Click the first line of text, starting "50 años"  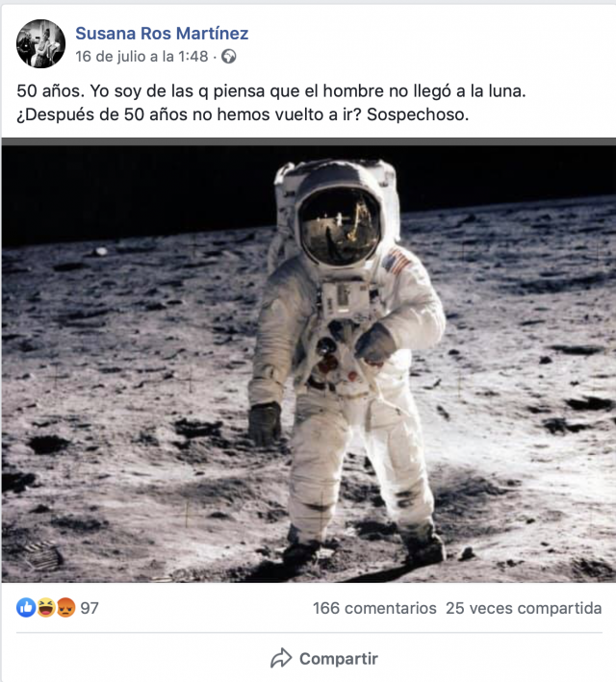click(x=271, y=91)
